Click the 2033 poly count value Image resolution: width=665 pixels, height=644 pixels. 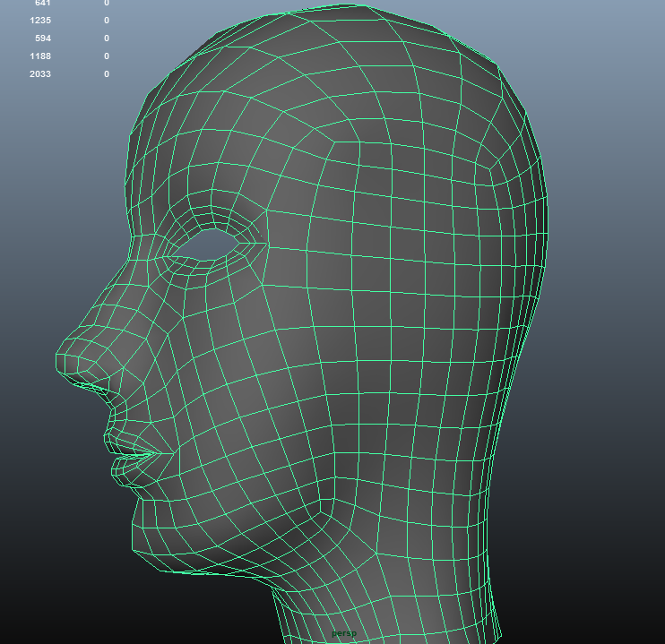(40, 73)
